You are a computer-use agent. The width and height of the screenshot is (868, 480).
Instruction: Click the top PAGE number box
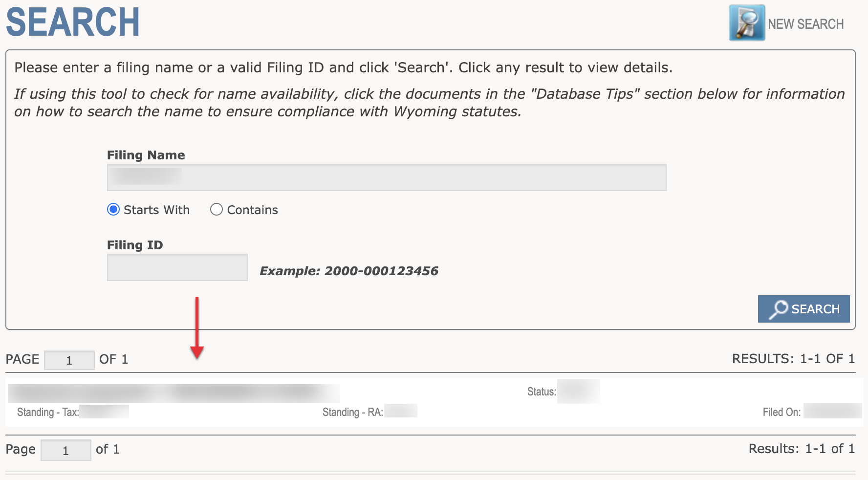[69, 360]
